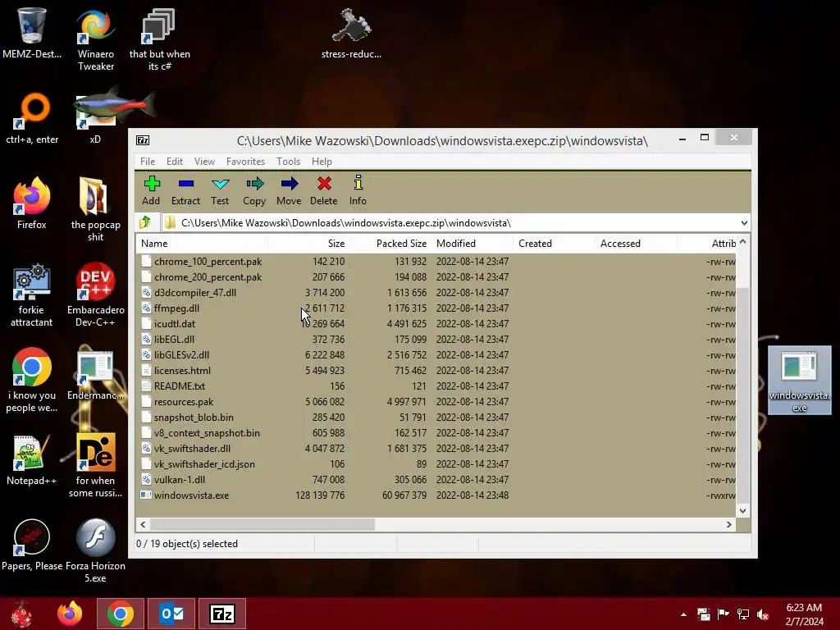Click the vertical scrollbar down arrow
The width and height of the screenshot is (840, 630).
pos(742,510)
